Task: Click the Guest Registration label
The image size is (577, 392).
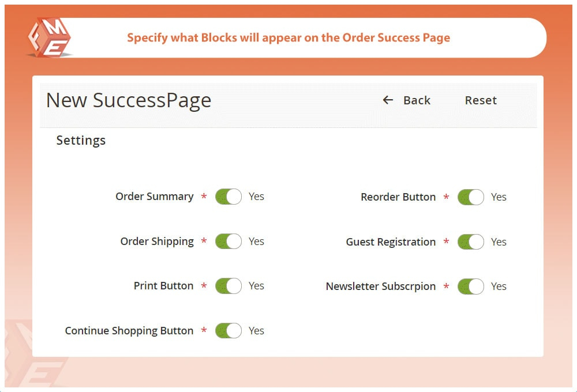Action: point(391,242)
